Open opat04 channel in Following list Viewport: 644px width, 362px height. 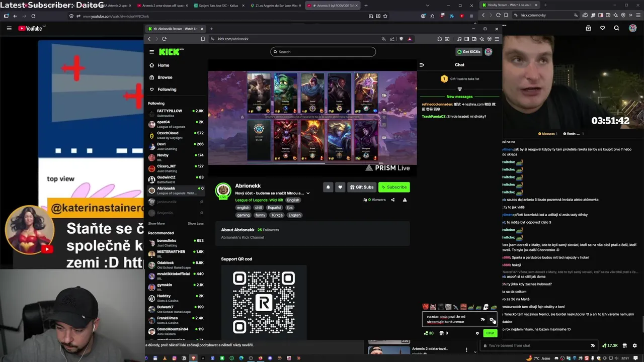[x=176, y=124]
